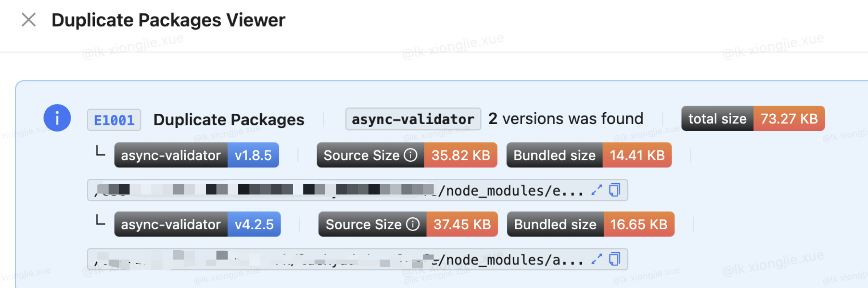Click the info icon beside v1.8.5 Source Size
Screen dimensions: 868x288
pos(411,155)
